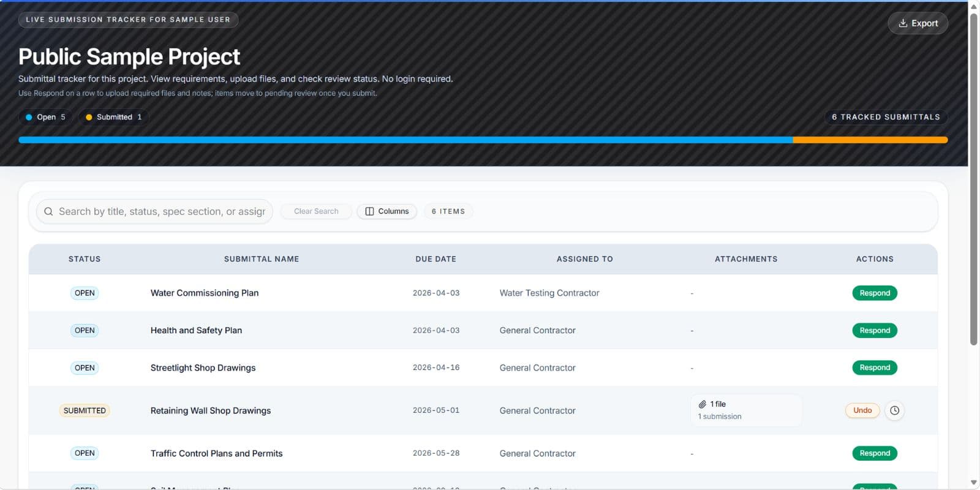Respond to Streetlight Shop Drawings

(x=875, y=367)
